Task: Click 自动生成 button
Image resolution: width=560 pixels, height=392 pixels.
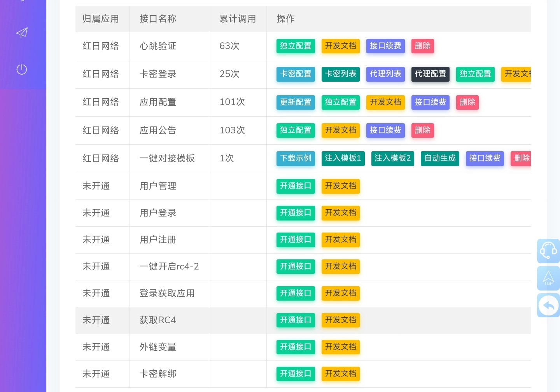Action: pos(440,158)
